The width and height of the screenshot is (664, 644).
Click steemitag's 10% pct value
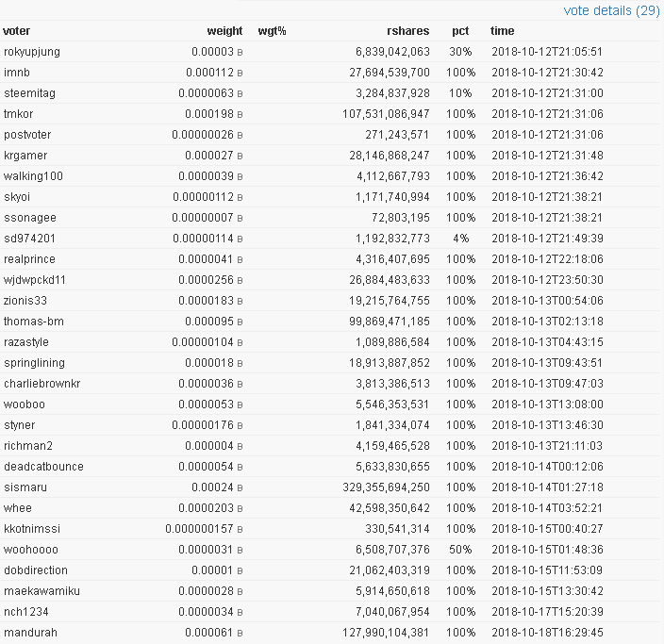pos(460,93)
